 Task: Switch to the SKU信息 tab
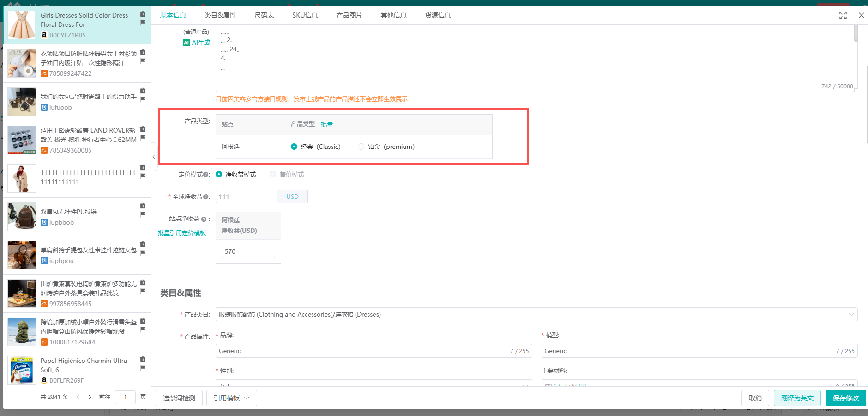305,15
